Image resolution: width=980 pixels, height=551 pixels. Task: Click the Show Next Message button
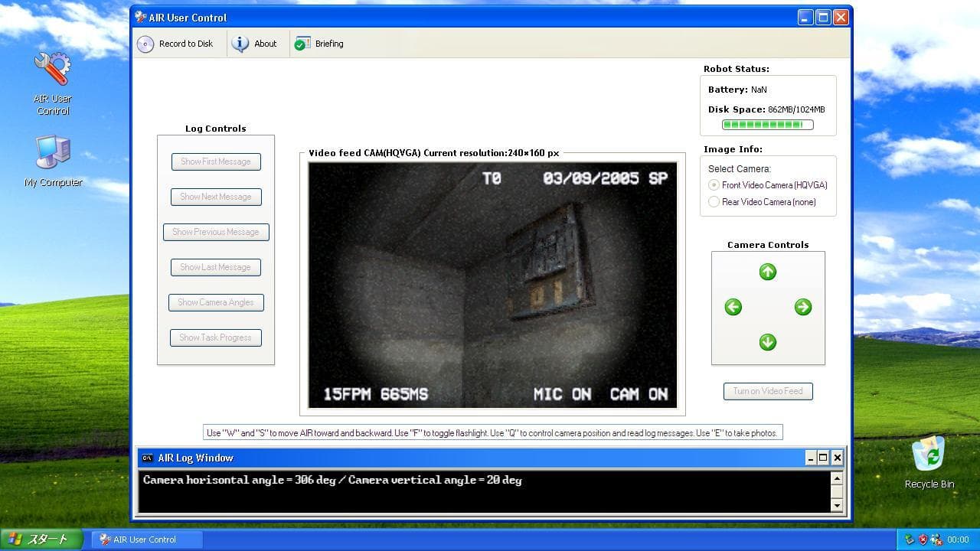point(216,197)
